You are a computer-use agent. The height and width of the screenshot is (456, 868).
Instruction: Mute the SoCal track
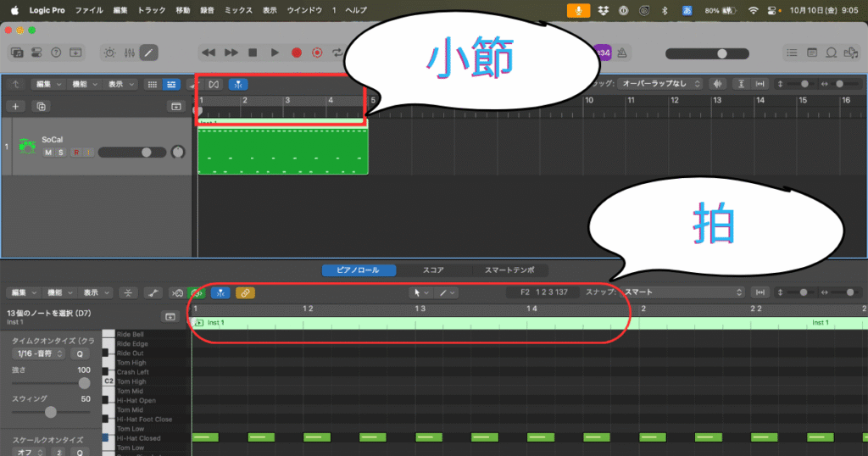point(48,153)
